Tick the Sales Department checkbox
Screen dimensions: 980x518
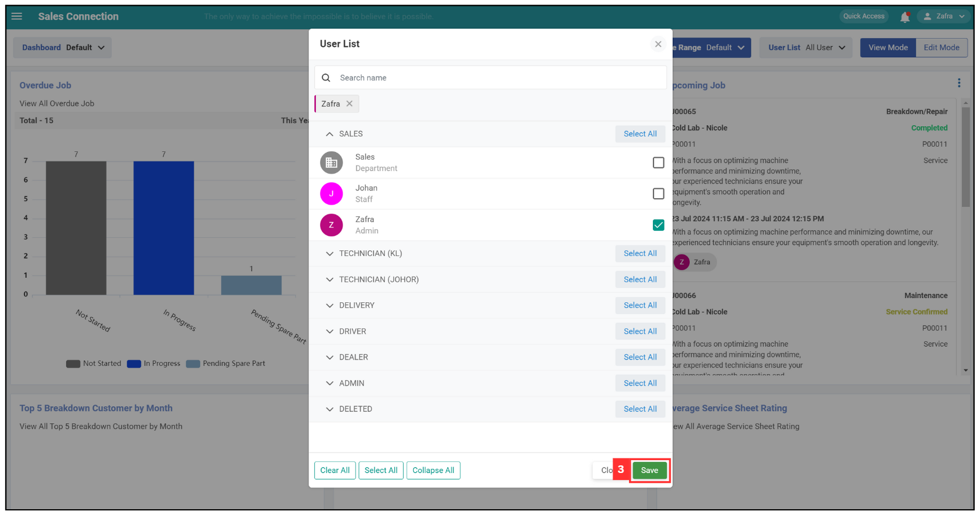click(658, 163)
